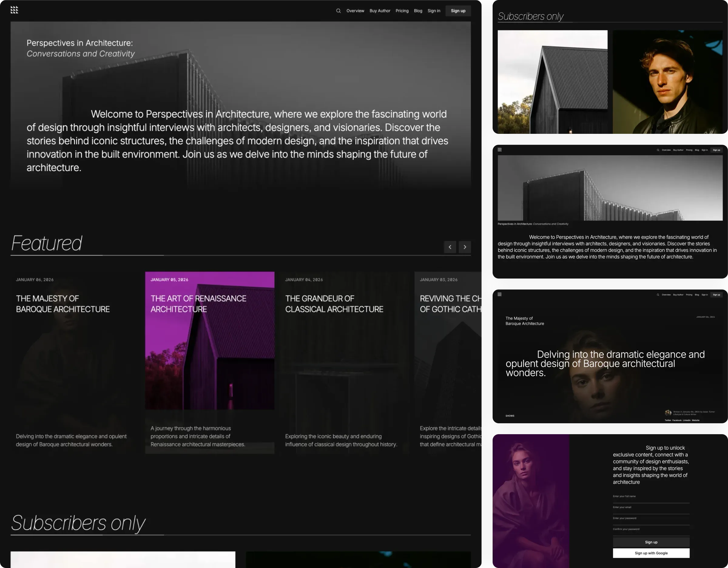Click Sign up in the hero preview panel navbar
Viewport: 728px width, 568px height.
[x=716, y=150]
